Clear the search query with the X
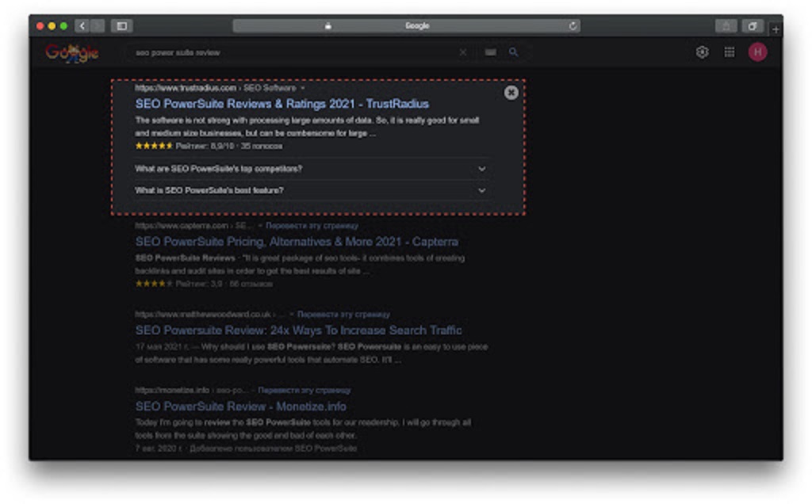This screenshot has height=504, width=812. (463, 52)
